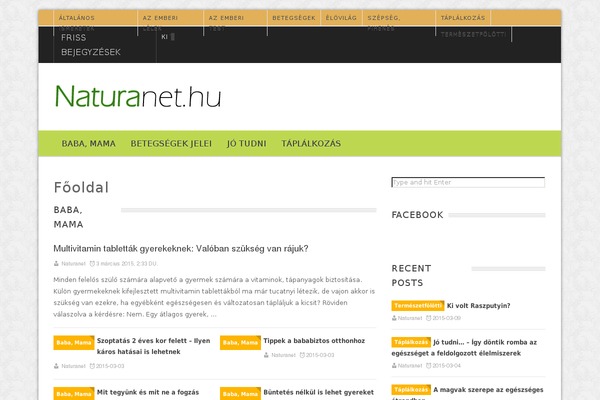600x400 pixels.
Task: Open SZÉPSÉG, FITNESS menu item
Action: coord(383,23)
